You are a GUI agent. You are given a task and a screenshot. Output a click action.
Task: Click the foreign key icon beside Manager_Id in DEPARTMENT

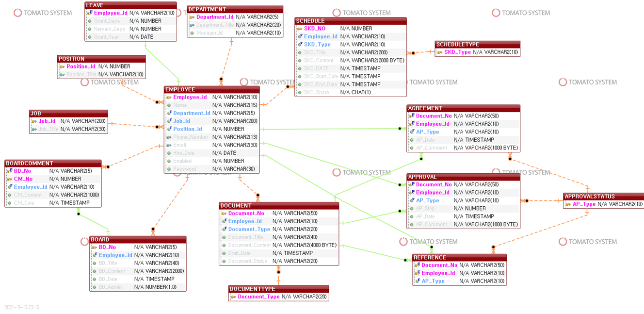click(x=193, y=33)
